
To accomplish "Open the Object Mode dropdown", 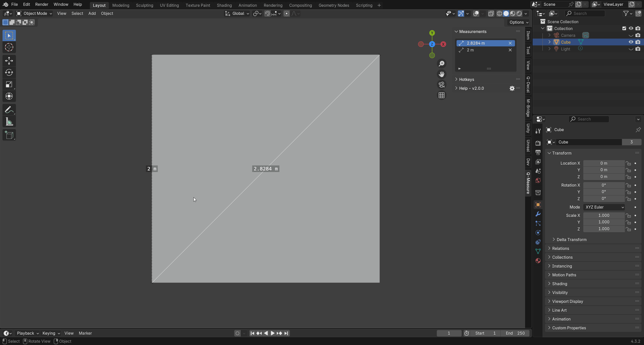I will point(34,14).
